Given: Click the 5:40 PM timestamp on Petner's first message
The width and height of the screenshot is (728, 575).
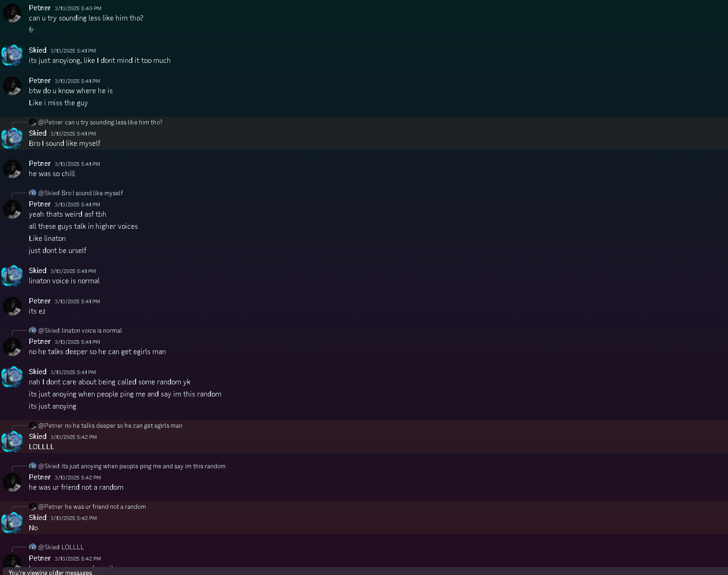Looking at the screenshot, I should coord(78,8).
